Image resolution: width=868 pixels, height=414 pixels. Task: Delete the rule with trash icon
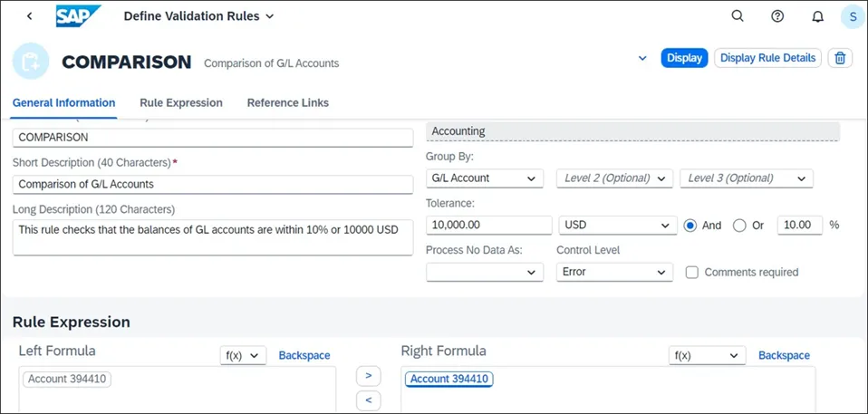(840, 58)
